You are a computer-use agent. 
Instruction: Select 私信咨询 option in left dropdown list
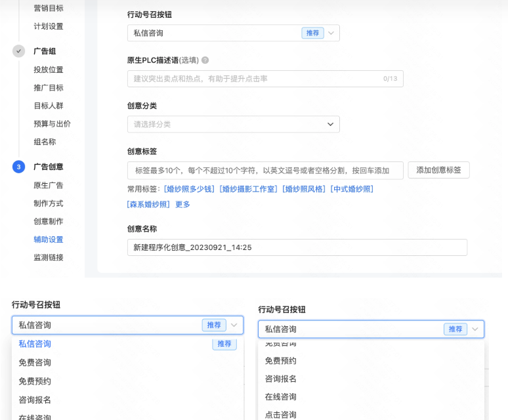click(35, 344)
